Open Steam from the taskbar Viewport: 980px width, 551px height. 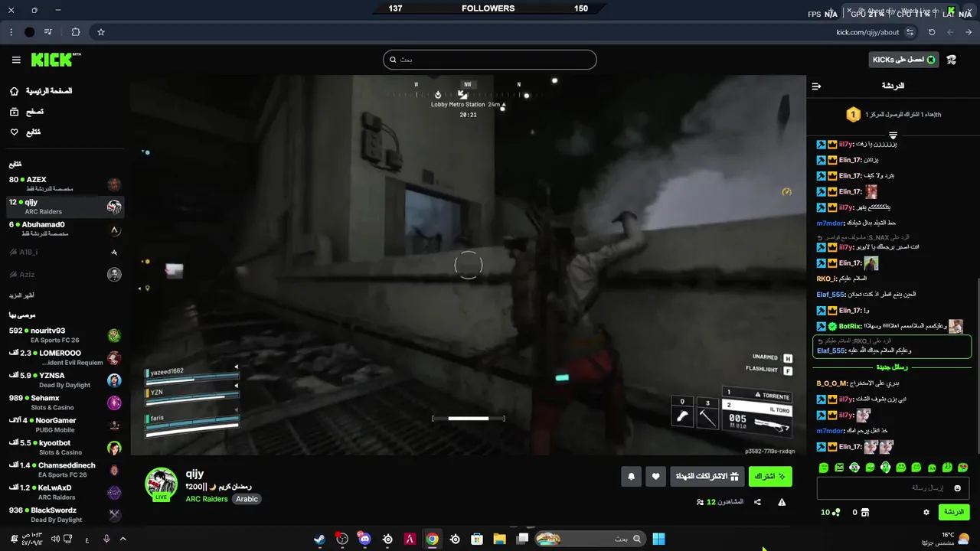coord(319,539)
